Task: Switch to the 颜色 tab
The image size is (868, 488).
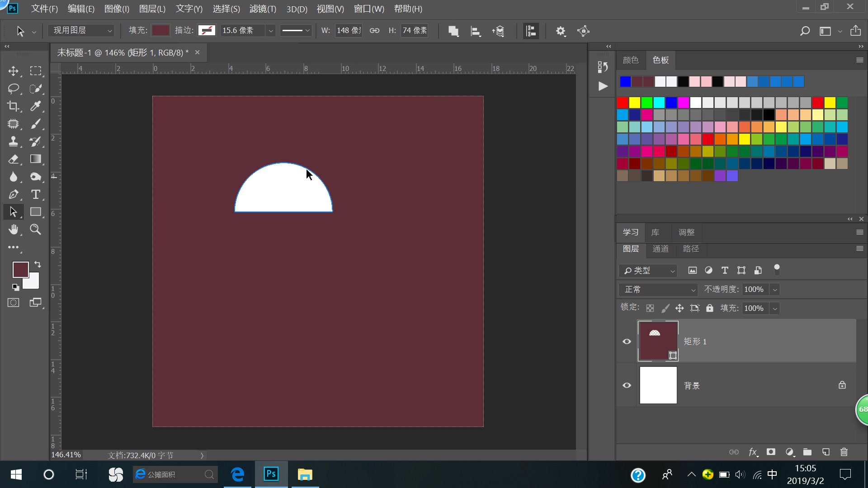Action: [631, 60]
